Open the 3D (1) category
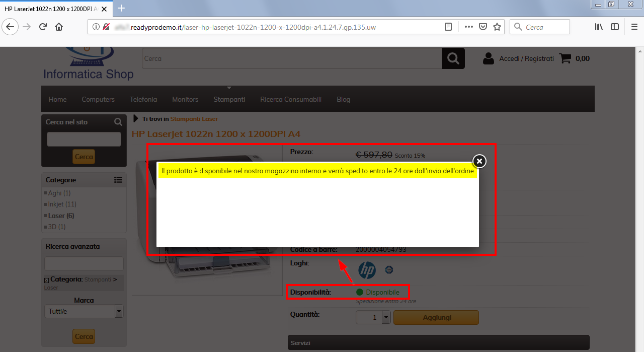Screen dimensions: 644x352 57,227
